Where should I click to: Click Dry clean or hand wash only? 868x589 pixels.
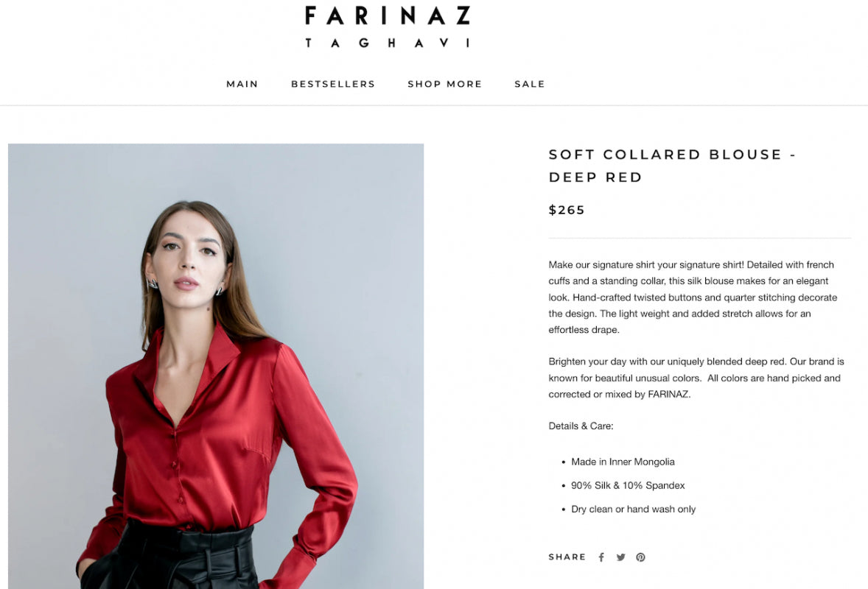(x=633, y=509)
